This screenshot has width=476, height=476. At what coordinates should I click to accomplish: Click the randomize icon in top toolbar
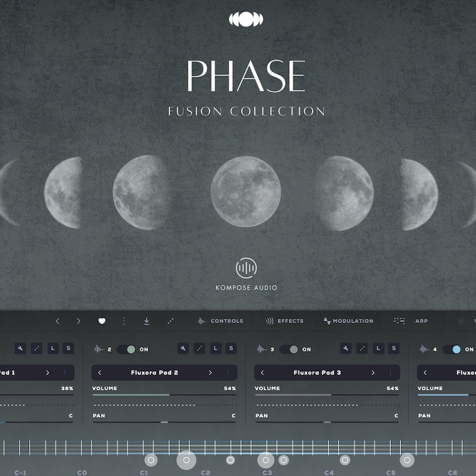[171, 321]
